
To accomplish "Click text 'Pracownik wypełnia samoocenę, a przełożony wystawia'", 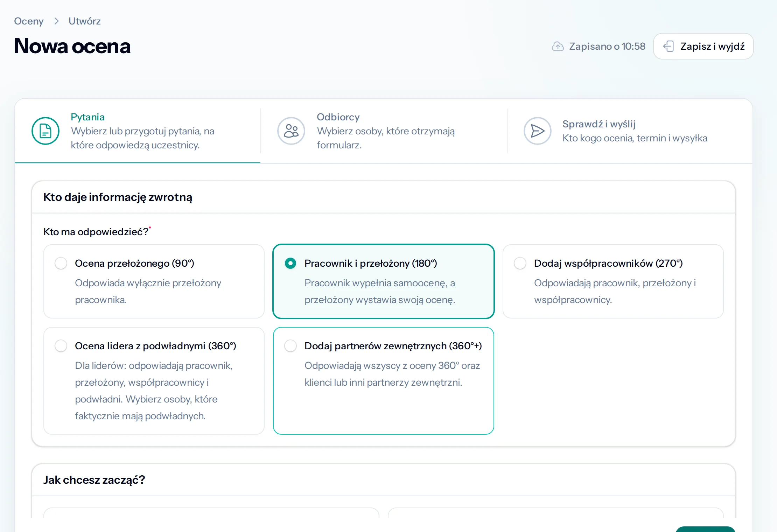I will coord(380,291).
